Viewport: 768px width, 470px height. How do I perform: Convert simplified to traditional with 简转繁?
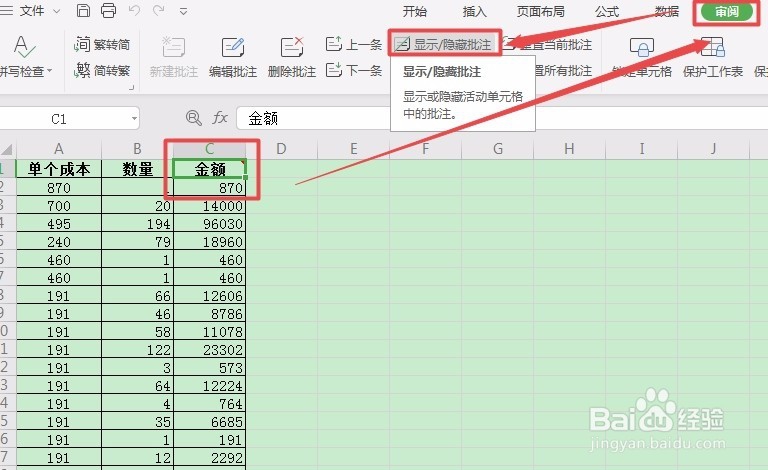pos(102,70)
